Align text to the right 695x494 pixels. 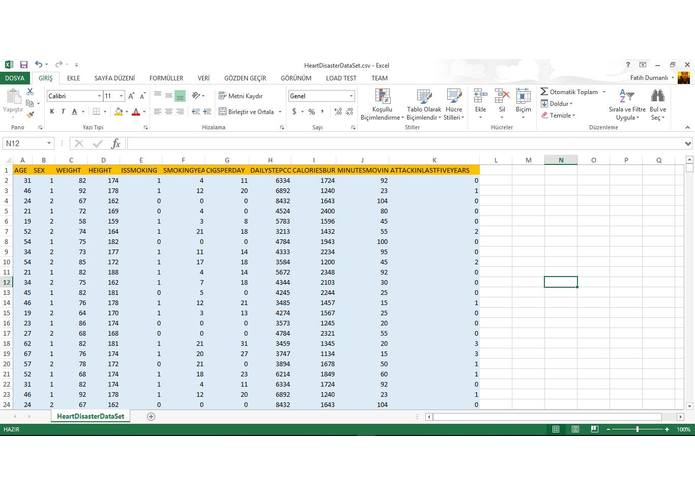180,112
